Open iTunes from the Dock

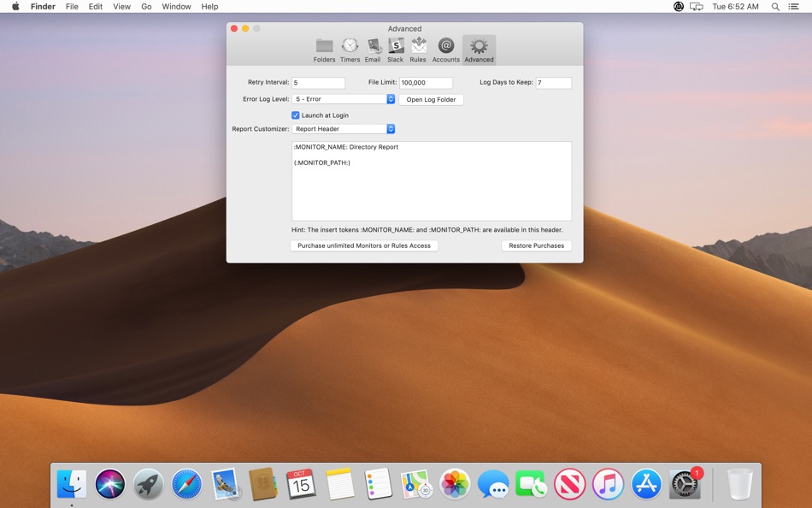click(608, 484)
